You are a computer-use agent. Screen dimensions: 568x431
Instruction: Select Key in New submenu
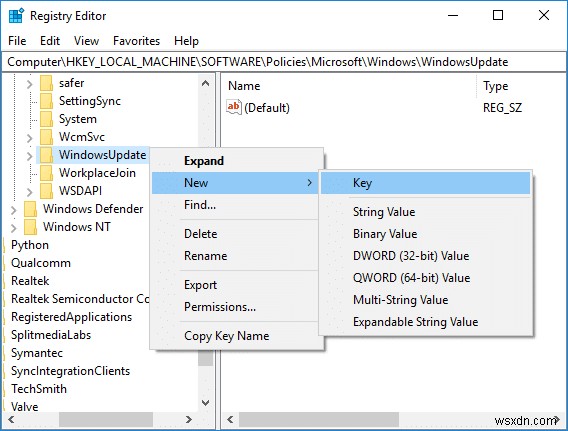click(x=425, y=183)
